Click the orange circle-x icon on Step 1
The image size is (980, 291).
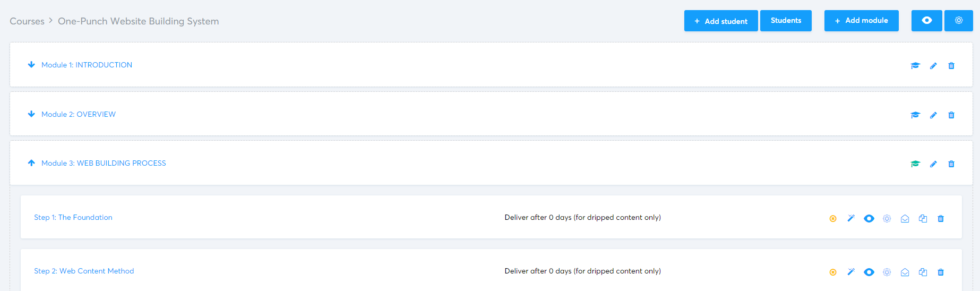pos(833,219)
